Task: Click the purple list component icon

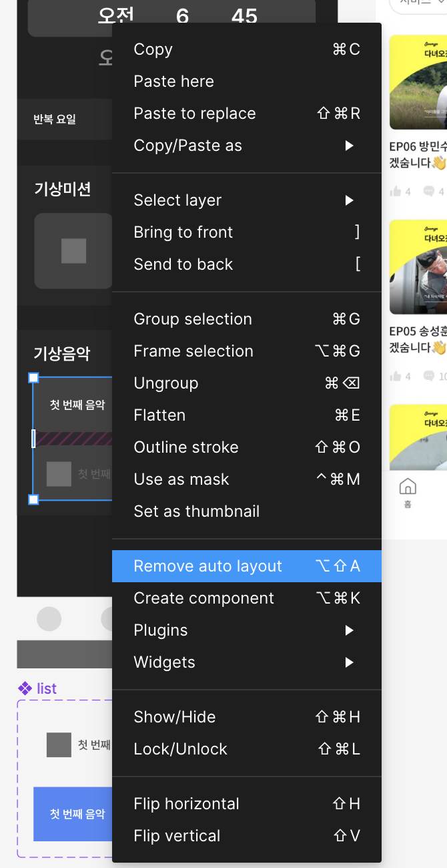Action: coord(25,688)
